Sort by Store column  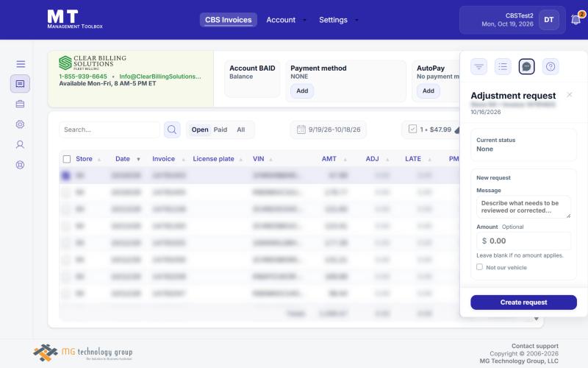88,159
